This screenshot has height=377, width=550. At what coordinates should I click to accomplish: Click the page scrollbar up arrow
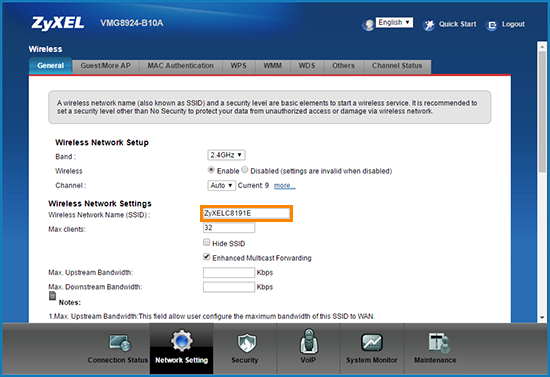tap(542, 46)
